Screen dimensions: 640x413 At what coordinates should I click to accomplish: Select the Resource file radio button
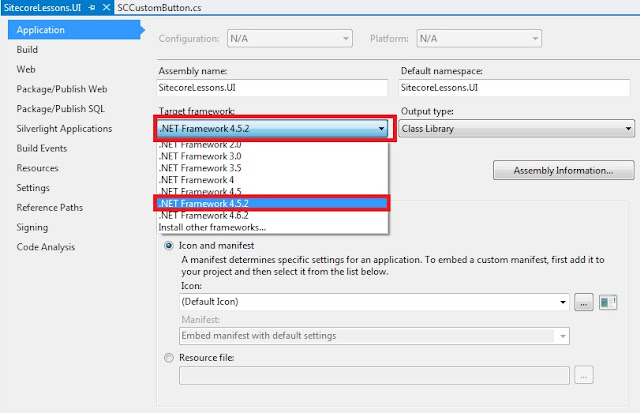coord(167,357)
